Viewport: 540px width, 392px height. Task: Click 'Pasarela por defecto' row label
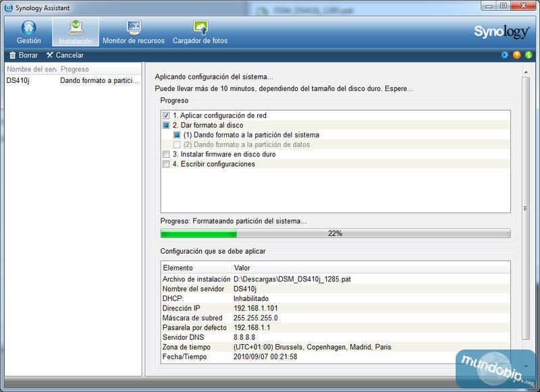pyautogui.click(x=194, y=328)
